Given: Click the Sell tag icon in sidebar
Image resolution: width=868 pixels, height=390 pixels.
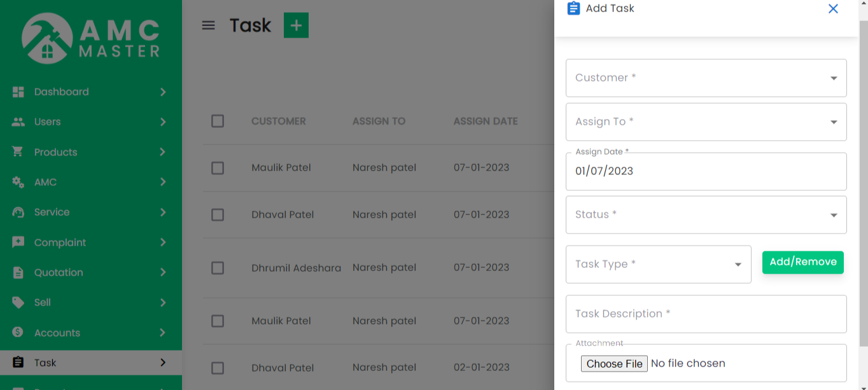Looking at the screenshot, I should [x=18, y=302].
